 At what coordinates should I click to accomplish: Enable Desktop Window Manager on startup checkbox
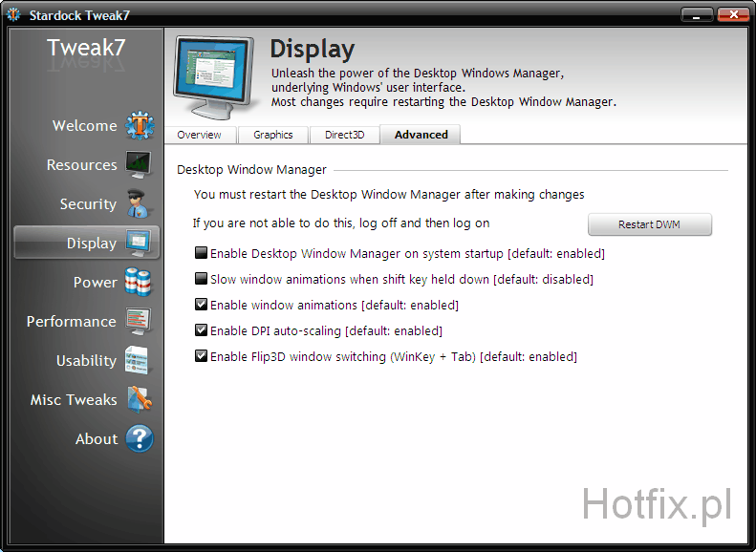point(201,253)
